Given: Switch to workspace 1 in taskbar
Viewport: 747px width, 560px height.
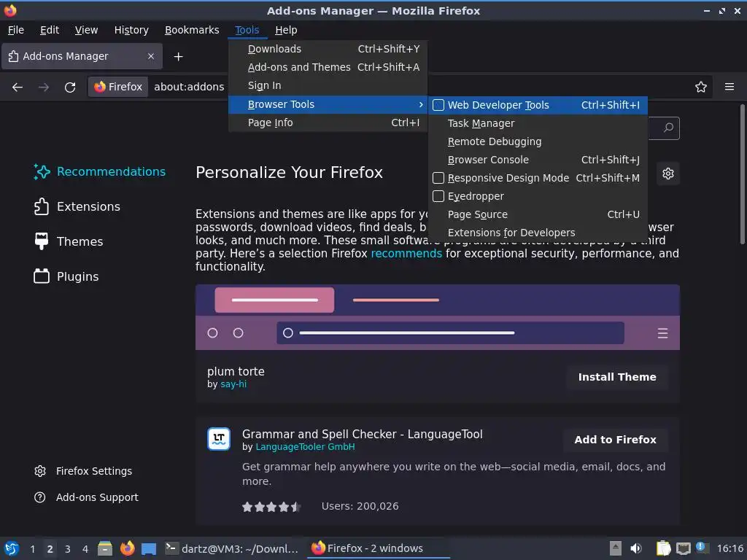Looking at the screenshot, I should click(x=32, y=549).
